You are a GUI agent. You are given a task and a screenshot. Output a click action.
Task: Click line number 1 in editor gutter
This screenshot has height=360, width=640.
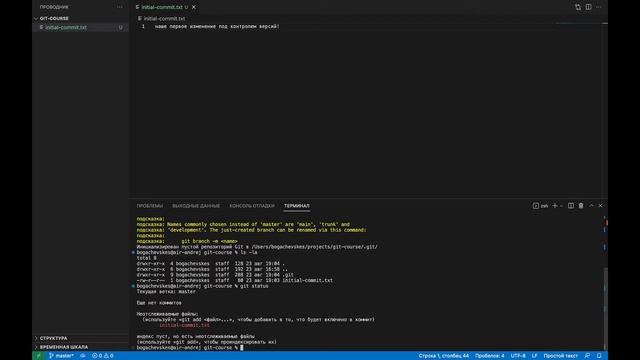tap(143, 27)
